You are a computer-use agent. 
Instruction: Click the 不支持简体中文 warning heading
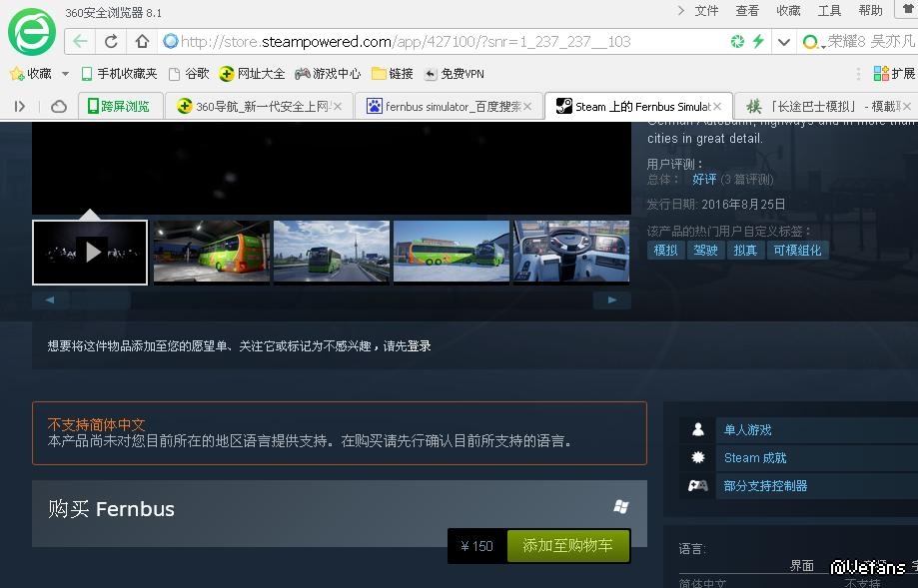click(x=97, y=424)
